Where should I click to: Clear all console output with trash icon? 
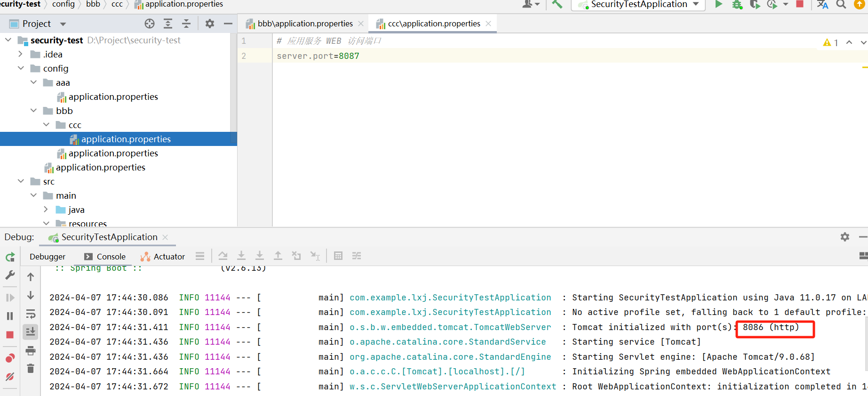point(31,369)
